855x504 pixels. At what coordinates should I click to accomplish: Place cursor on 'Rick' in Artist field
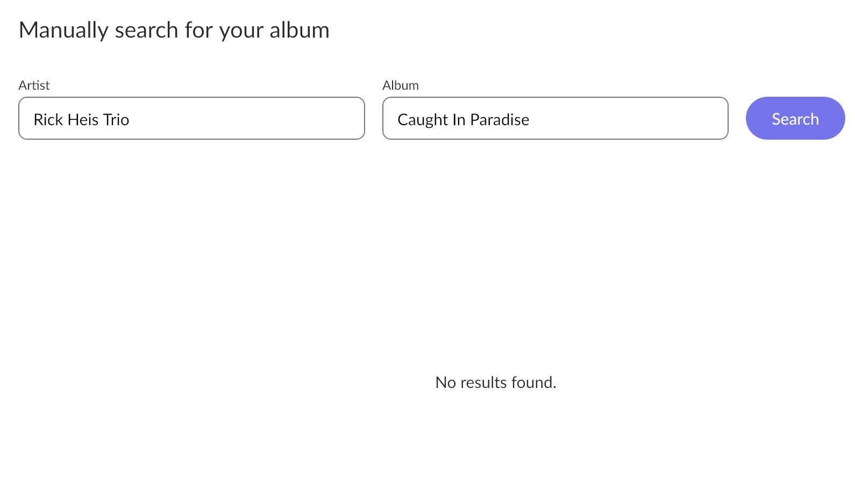click(x=48, y=119)
